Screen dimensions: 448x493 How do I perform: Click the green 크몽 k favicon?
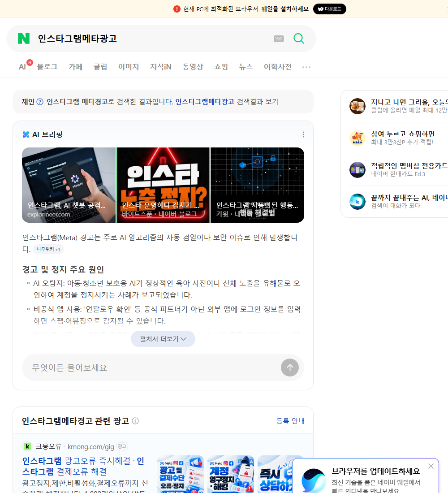click(27, 446)
